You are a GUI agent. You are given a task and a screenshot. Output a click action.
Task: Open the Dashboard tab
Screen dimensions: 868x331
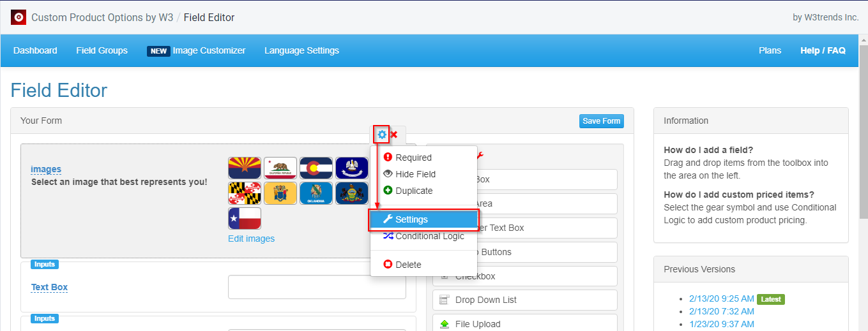click(35, 50)
